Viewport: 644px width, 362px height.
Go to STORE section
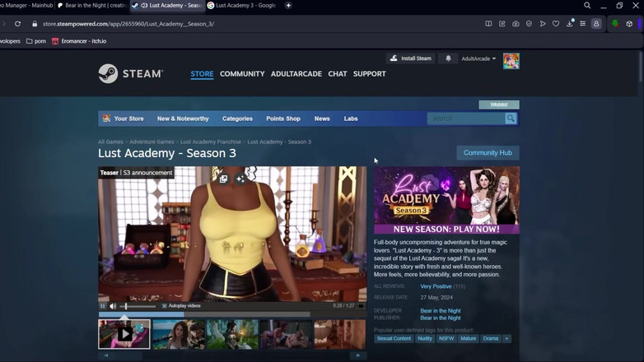pyautogui.click(x=202, y=74)
